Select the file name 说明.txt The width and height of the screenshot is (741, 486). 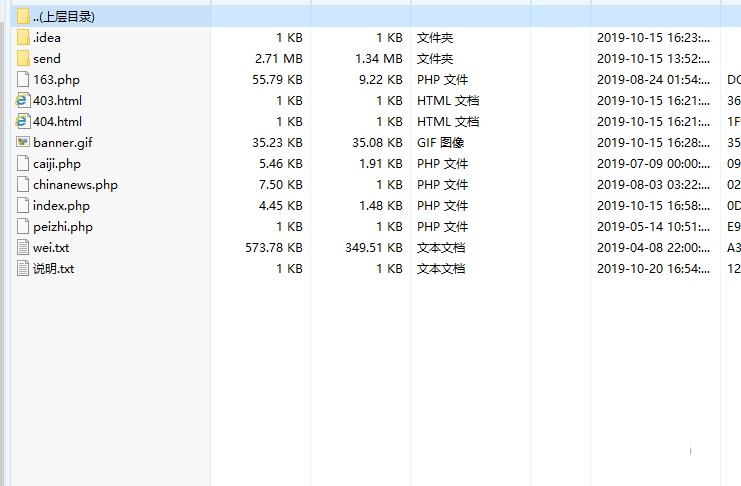pyautogui.click(x=53, y=269)
